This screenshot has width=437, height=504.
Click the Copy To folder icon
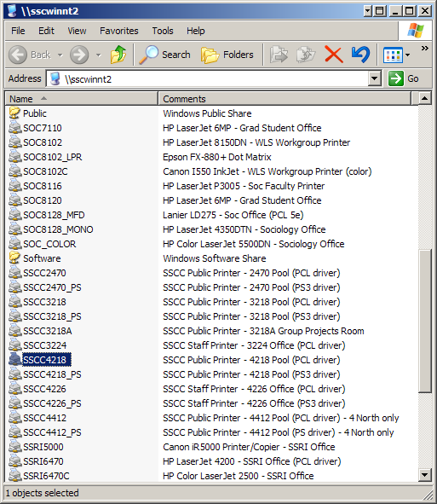306,55
